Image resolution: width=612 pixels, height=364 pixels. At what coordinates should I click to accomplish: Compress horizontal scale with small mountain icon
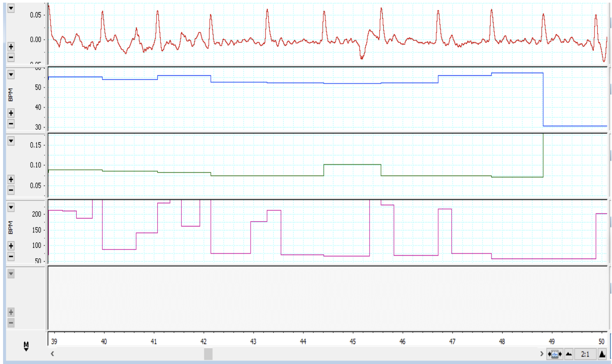pyautogui.click(x=568, y=354)
